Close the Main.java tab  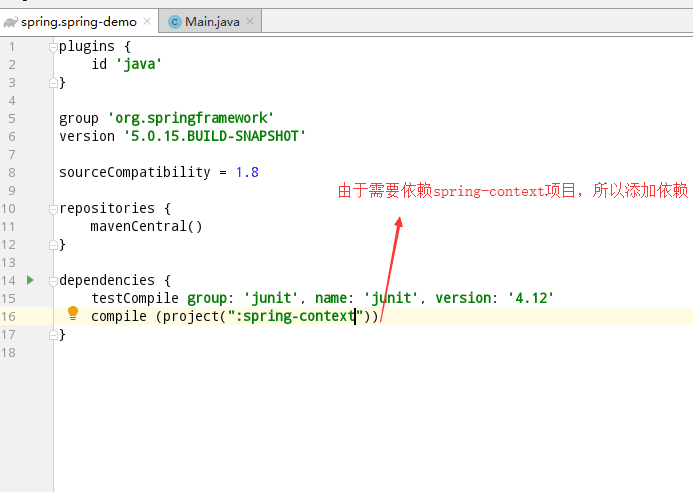click(x=250, y=21)
